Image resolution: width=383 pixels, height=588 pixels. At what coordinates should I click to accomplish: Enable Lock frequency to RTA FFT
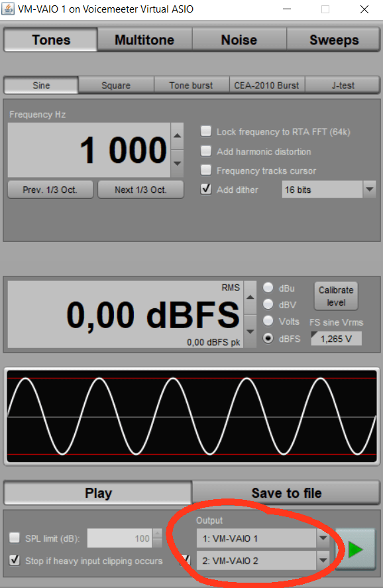(205, 131)
